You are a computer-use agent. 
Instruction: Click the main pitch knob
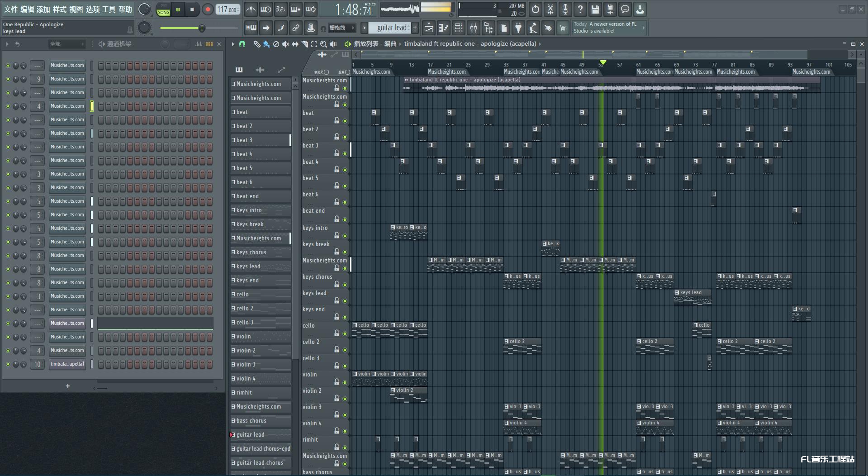(144, 28)
